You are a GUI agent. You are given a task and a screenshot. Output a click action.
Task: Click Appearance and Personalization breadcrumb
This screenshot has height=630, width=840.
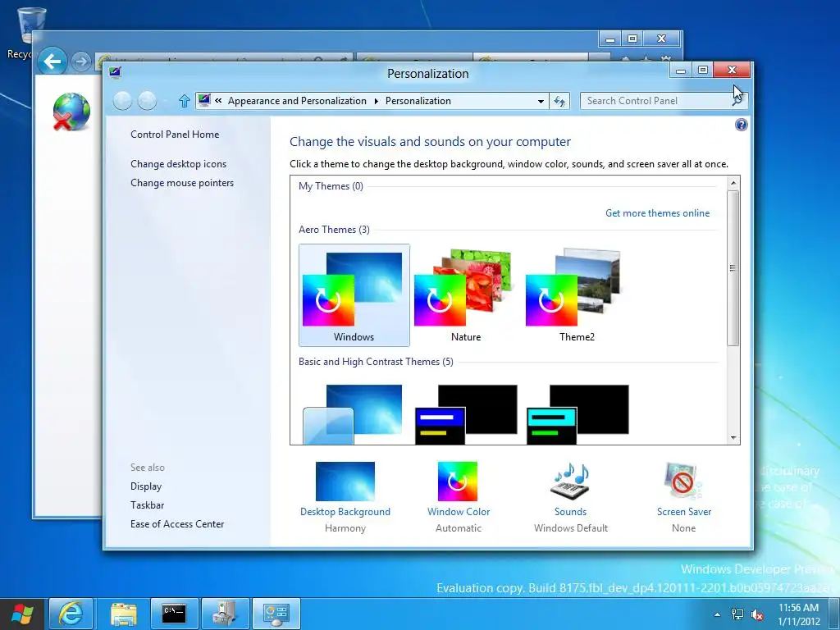pos(297,101)
